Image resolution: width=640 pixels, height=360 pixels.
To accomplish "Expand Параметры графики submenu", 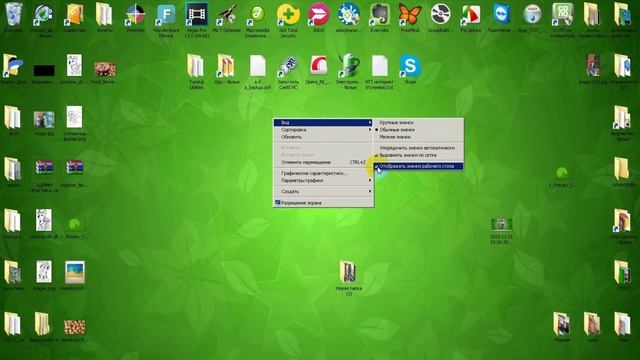I will (323, 180).
